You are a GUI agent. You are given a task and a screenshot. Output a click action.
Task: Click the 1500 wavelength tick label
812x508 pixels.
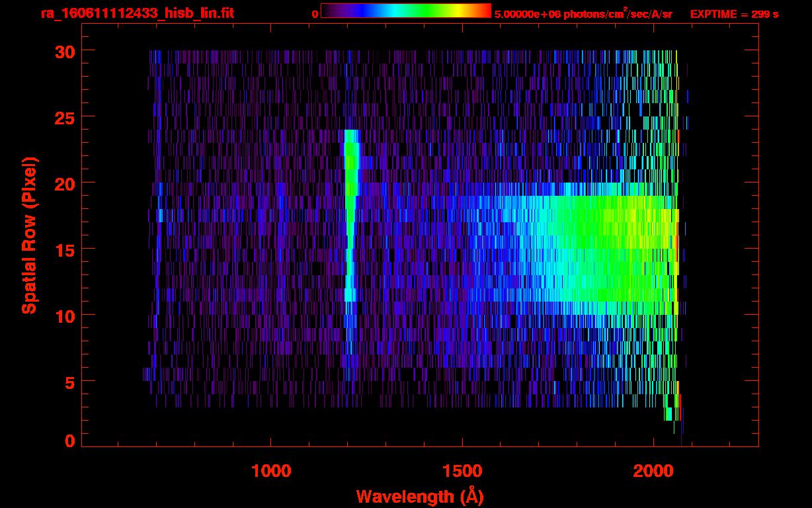[x=462, y=471]
